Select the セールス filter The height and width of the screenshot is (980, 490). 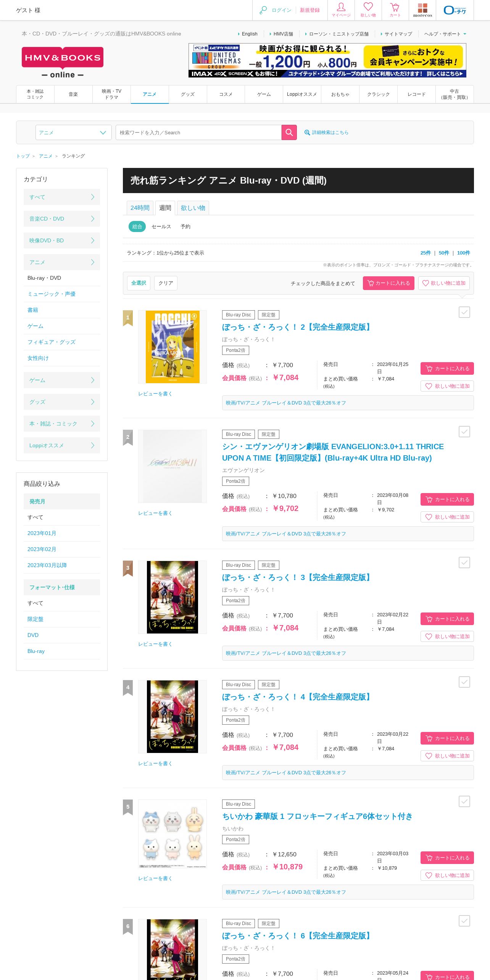tap(161, 227)
